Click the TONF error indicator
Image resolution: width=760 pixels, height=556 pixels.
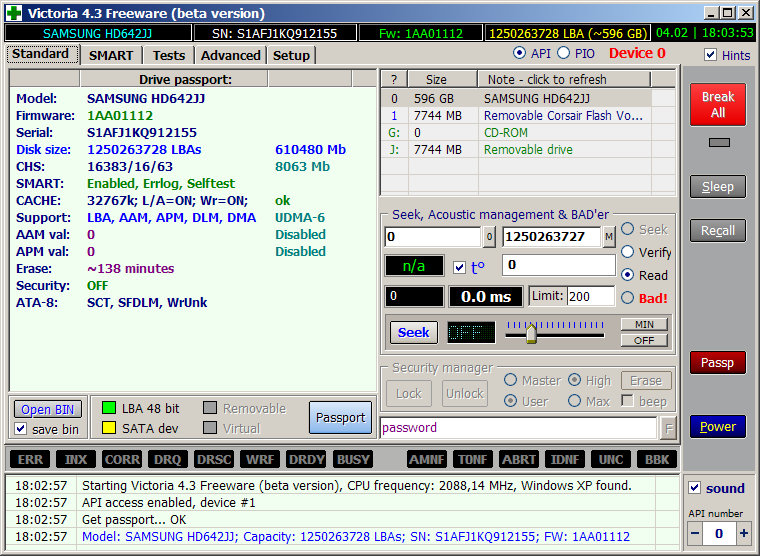tap(473, 460)
